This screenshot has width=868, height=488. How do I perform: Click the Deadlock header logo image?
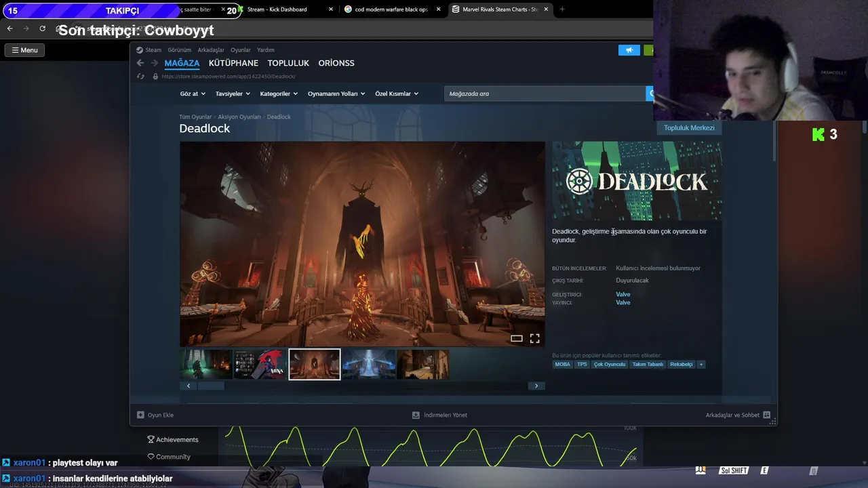coord(637,181)
